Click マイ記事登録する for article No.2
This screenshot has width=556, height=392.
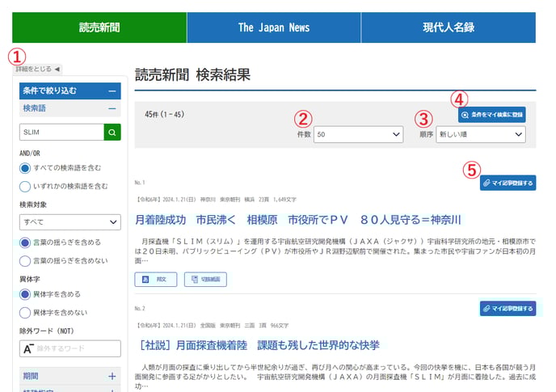pyautogui.click(x=508, y=308)
